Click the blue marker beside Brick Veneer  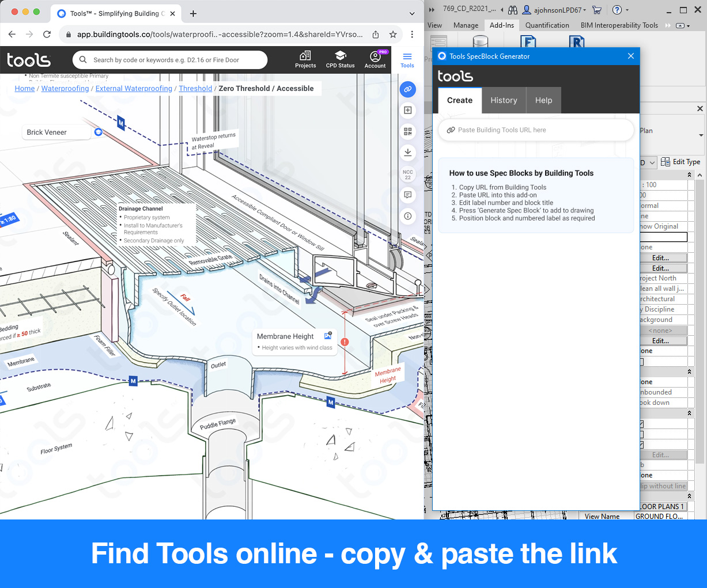[x=99, y=132]
